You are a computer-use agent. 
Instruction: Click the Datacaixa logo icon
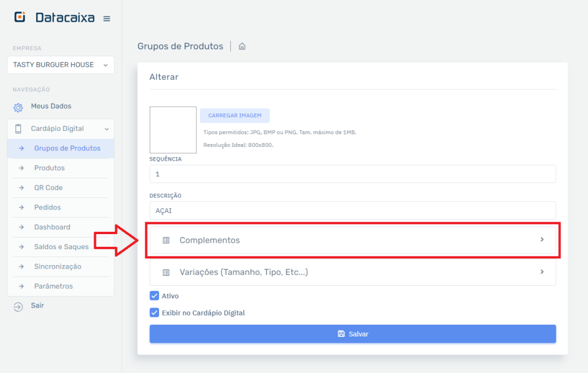point(20,17)
